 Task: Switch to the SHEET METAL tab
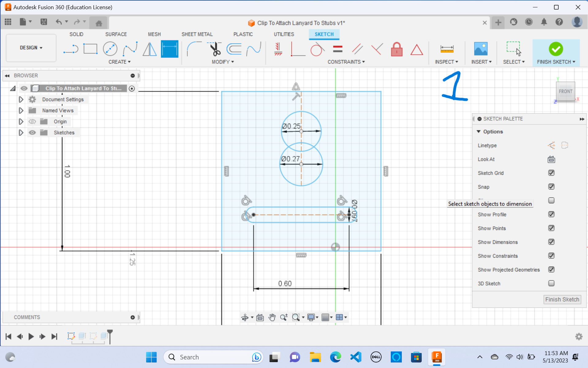pos(197,34)
